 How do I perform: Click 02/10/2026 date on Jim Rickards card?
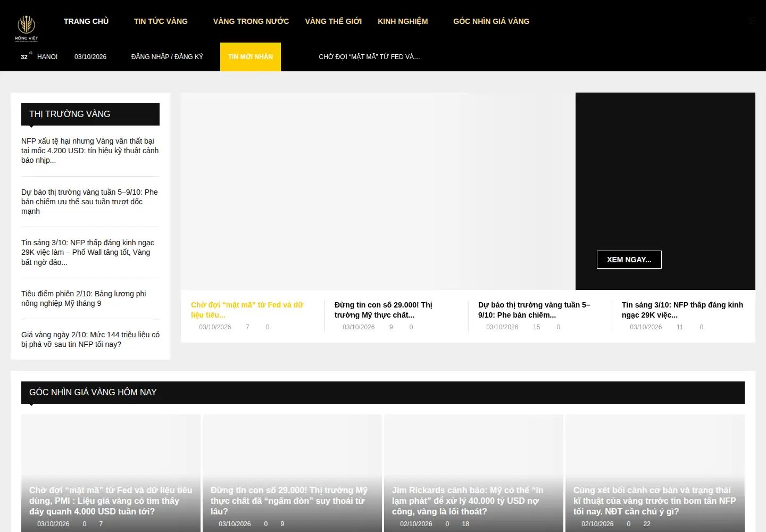(416, 524)
